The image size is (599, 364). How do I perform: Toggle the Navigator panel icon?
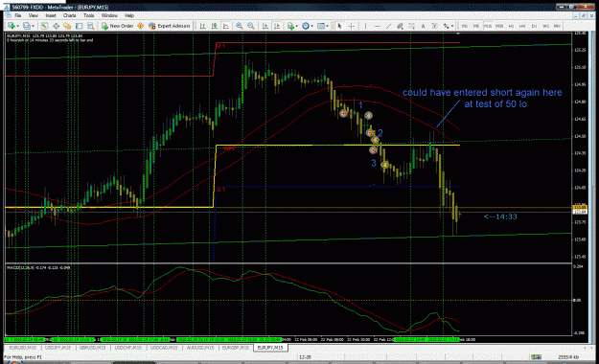[x=67, y=26]
